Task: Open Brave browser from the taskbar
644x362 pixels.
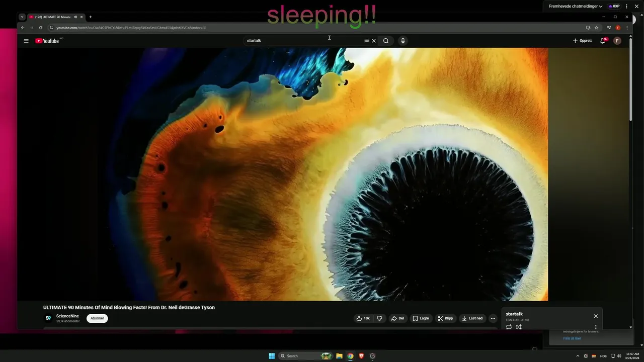Action: click(x=361, y=356)
